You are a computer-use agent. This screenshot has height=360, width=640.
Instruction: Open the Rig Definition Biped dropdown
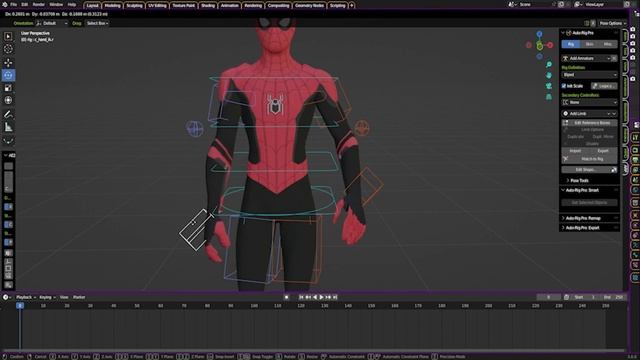589,75
